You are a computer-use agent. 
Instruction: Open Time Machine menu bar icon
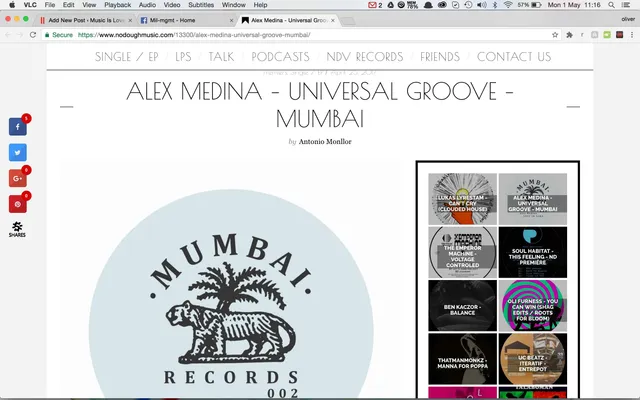[469, 5]
